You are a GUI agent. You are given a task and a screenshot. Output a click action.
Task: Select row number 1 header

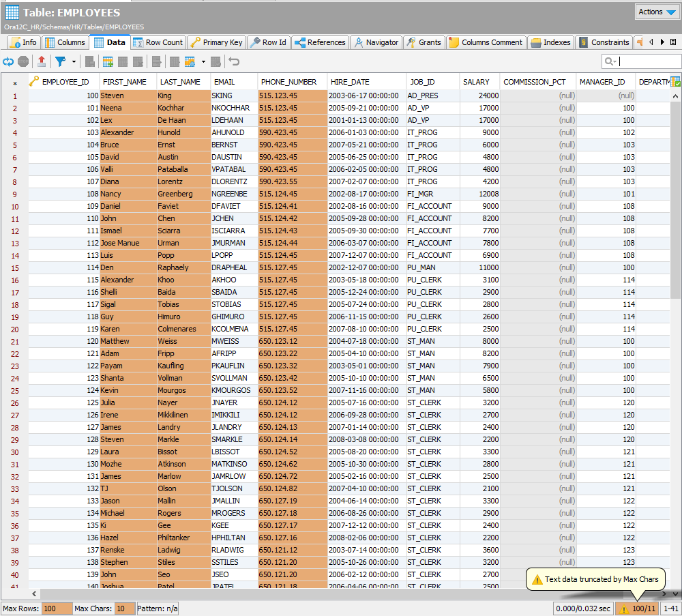pos(15,96)
